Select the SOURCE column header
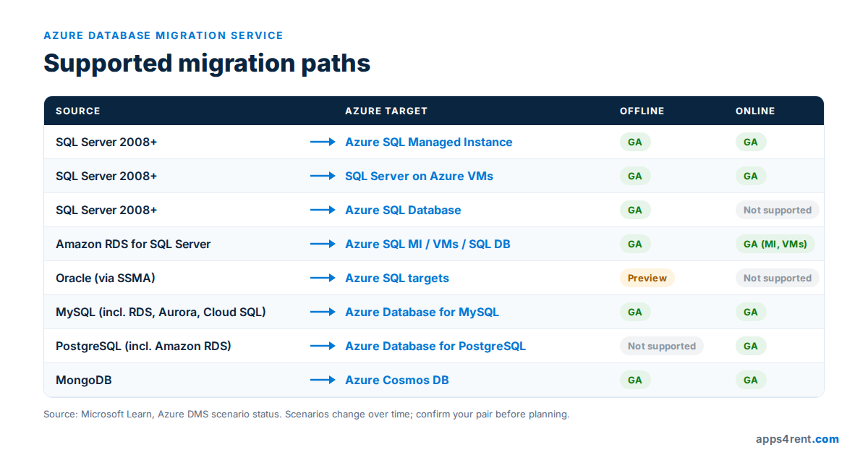 (78, 111)
